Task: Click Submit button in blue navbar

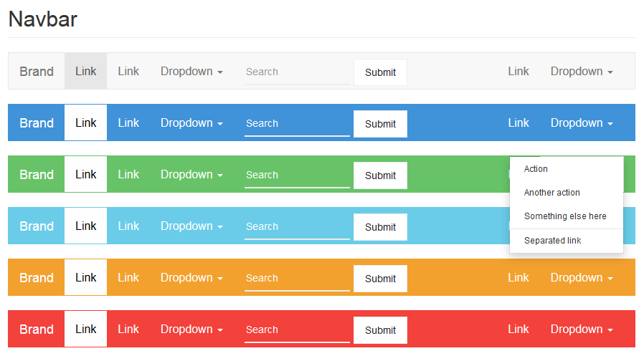Action: coord(380,124)
